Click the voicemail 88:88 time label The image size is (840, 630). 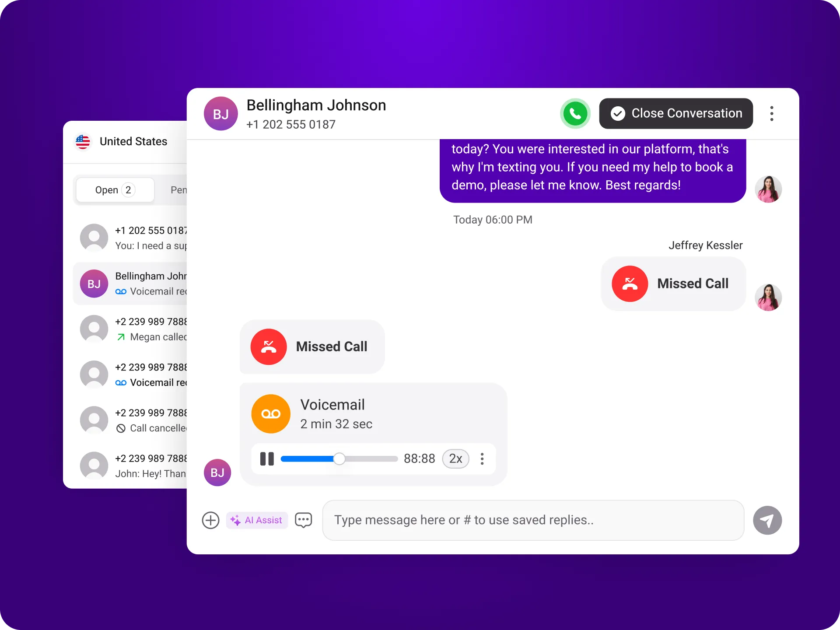[x=419, y=459]
